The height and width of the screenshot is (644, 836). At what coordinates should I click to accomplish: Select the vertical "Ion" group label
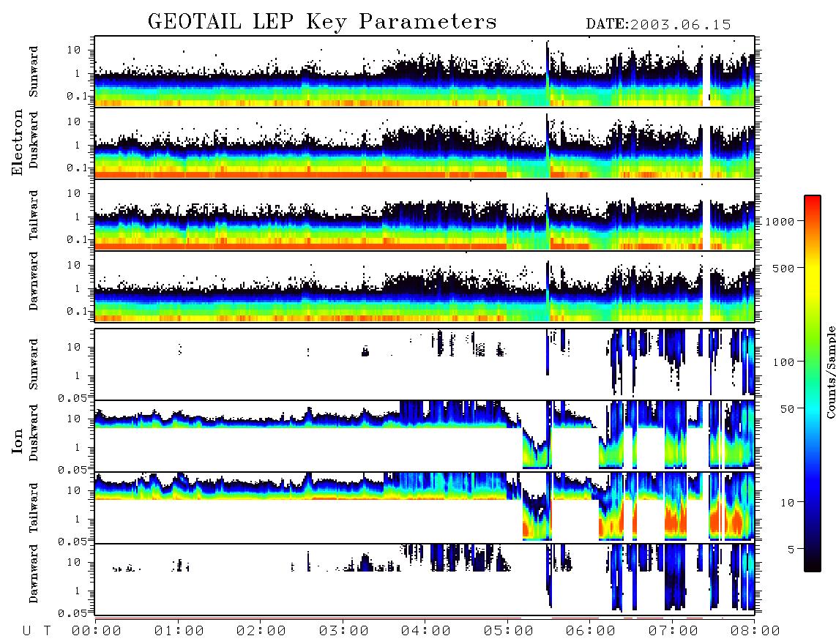[18, 441]
